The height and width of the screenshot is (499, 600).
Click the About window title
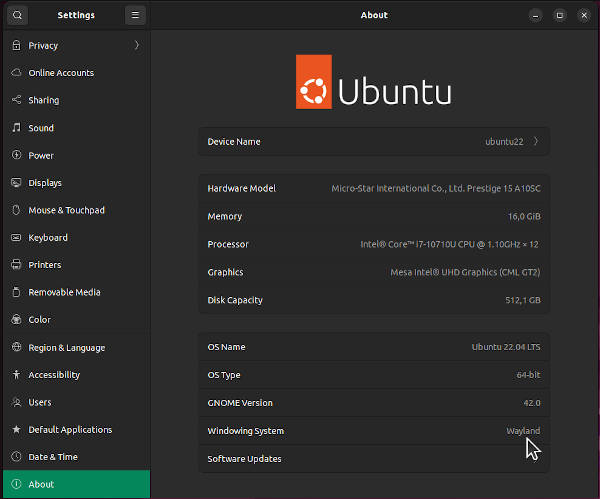pyautogui.click(x=374, y=15)
